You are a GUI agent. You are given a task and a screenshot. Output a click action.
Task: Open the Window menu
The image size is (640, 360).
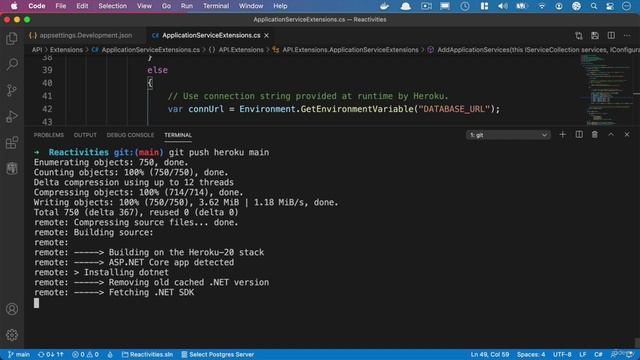(x=251, y=6)
